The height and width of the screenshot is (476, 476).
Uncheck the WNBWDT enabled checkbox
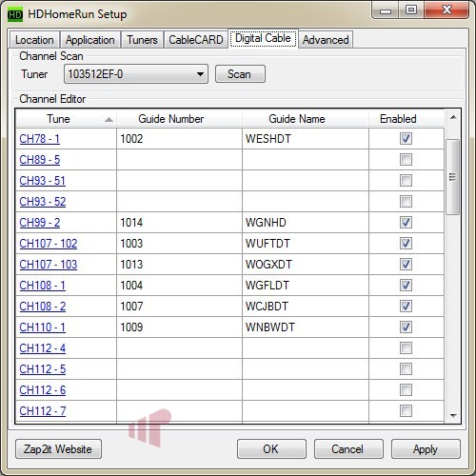(x=406, y=327)
